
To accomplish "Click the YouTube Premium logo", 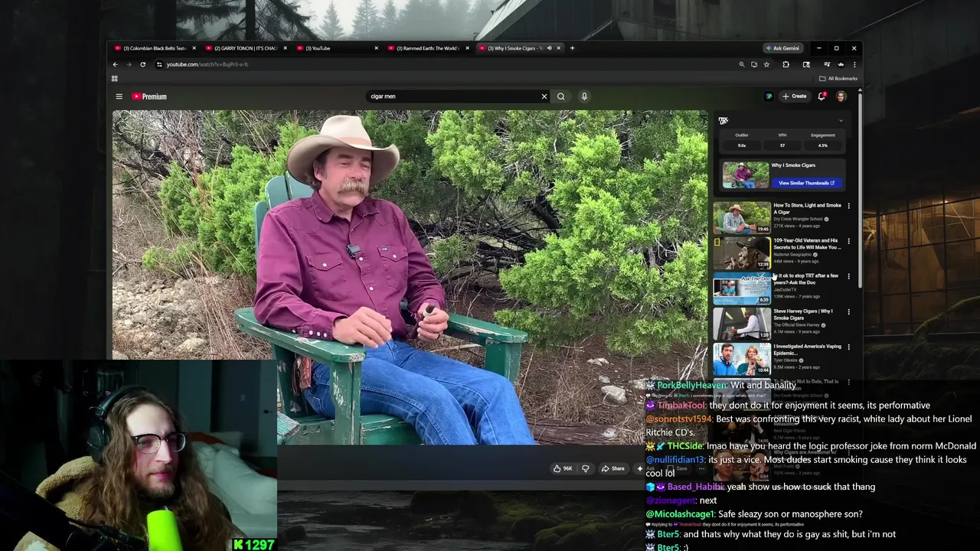I will pos(149,96).
